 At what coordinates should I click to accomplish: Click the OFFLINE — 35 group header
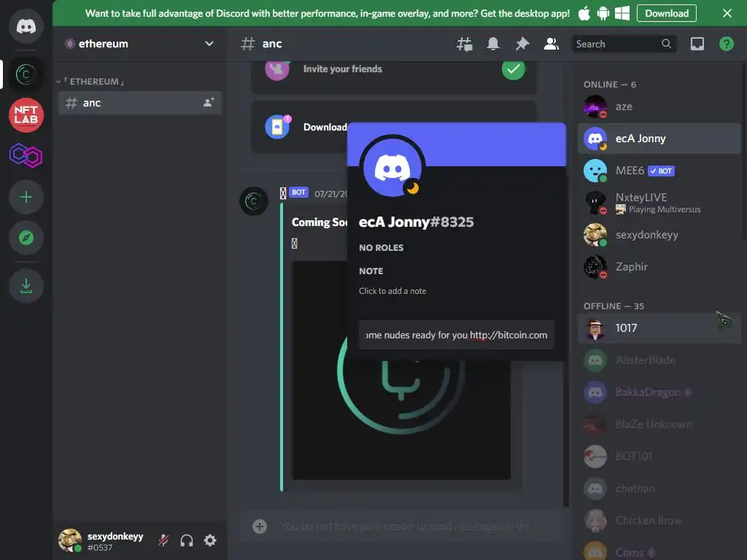click(x=614, y=306)
